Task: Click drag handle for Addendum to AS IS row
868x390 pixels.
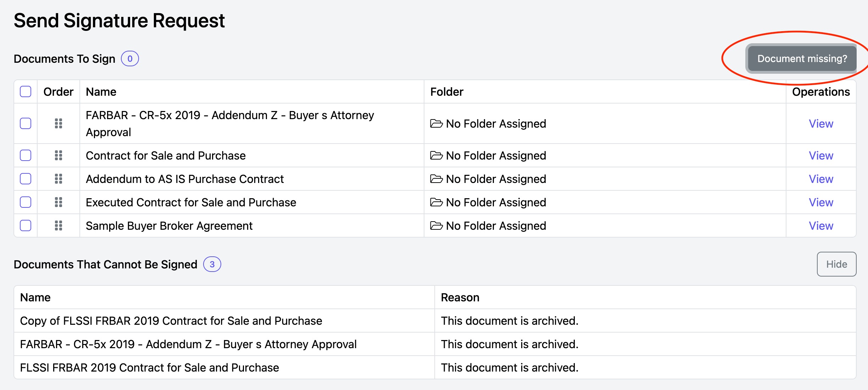Action: coord(59,179)
